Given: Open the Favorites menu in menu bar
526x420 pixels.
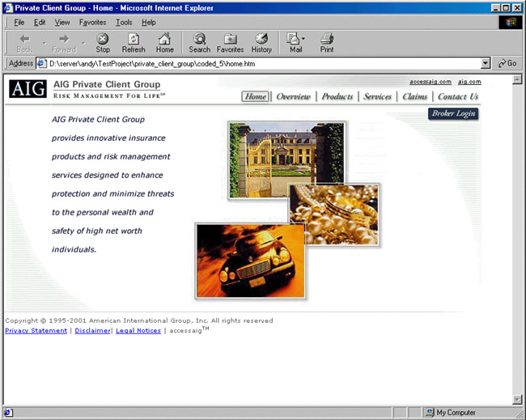Looking at the screenshot, I should tap(92, 22).
